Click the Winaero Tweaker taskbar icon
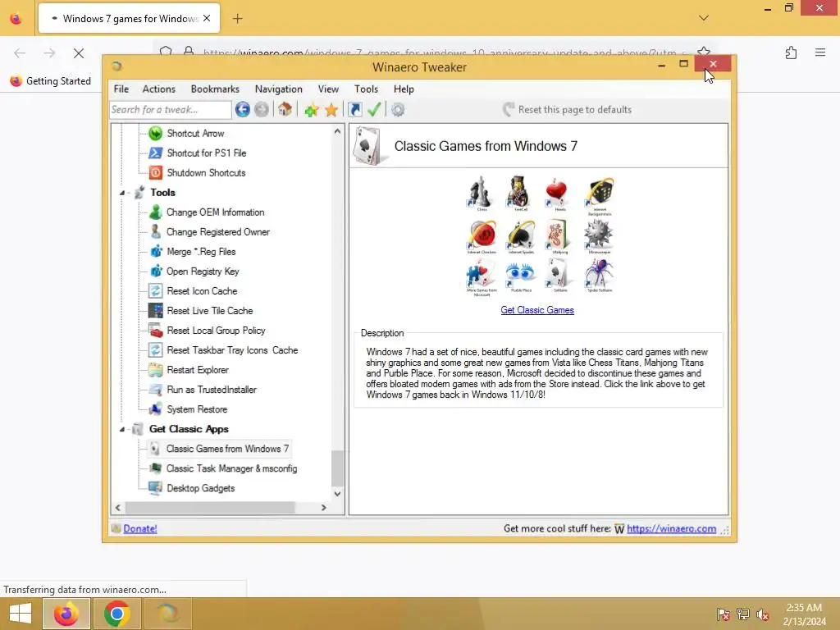The width and height of the screenshot is (840, 630). pos(168,614)
